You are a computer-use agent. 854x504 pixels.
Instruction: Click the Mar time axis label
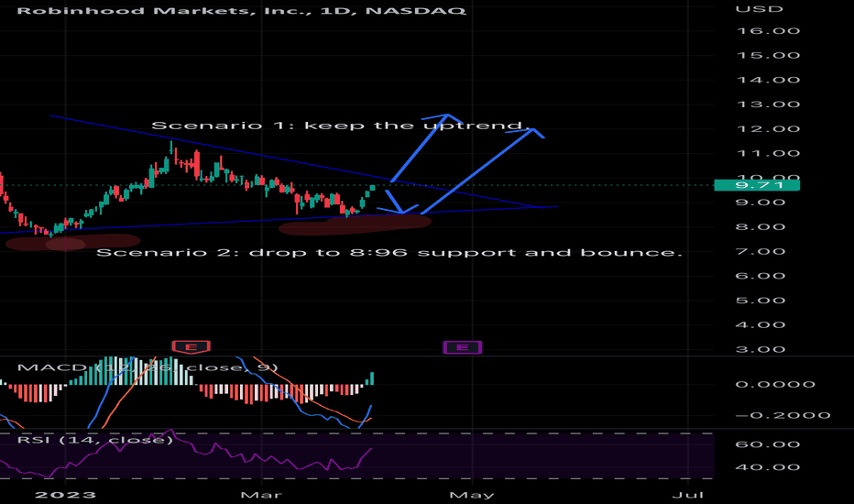261,495
